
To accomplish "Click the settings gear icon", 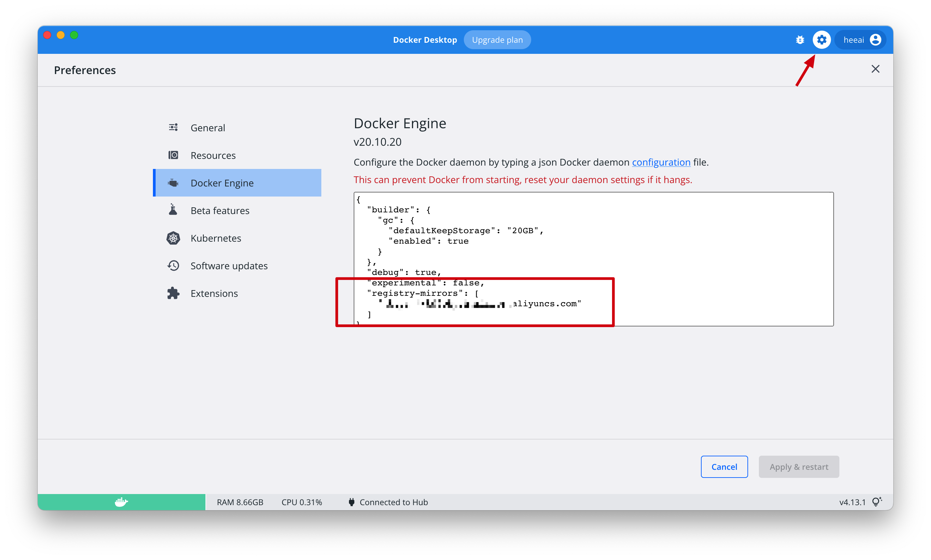I will pyautogui.click(x=821, y=40).
